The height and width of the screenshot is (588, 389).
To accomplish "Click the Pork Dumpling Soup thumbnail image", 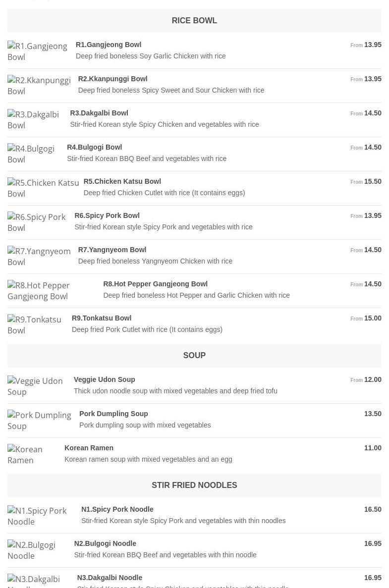I will tap(40, 421).
